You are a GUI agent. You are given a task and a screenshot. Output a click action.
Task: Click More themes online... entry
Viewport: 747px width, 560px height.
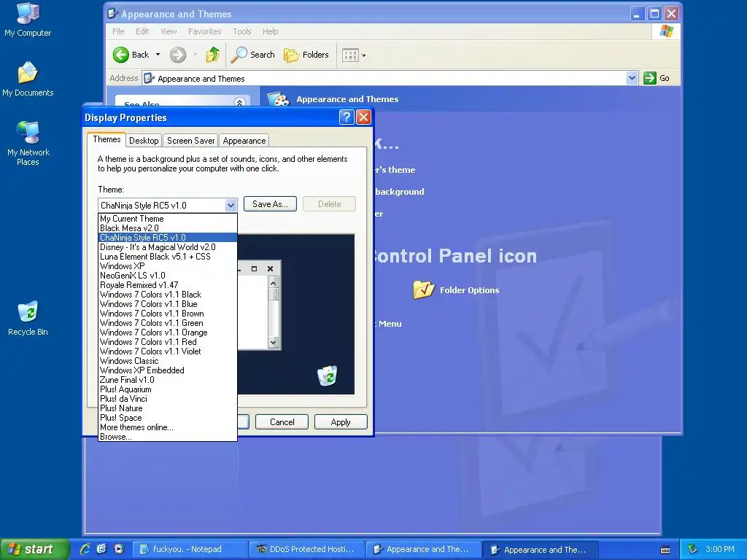[168, 427]
